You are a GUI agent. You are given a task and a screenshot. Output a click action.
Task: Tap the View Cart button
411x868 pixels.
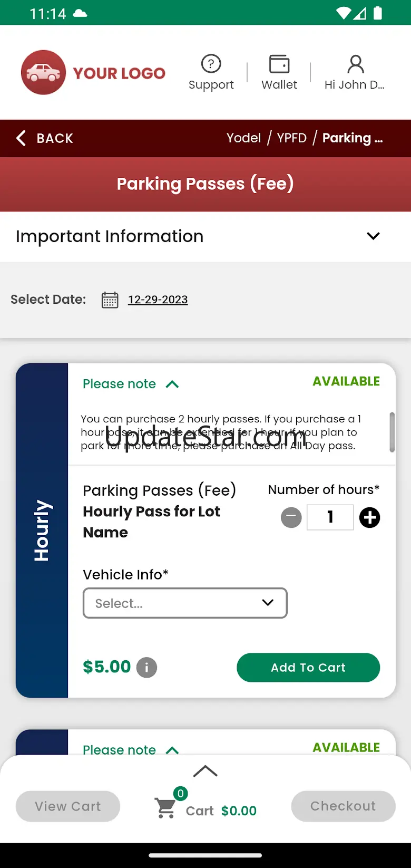(x=68, y=806)
